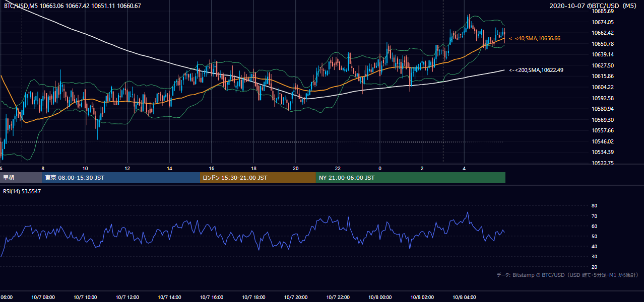Click price axis label 10627.50

pos(603,65)
